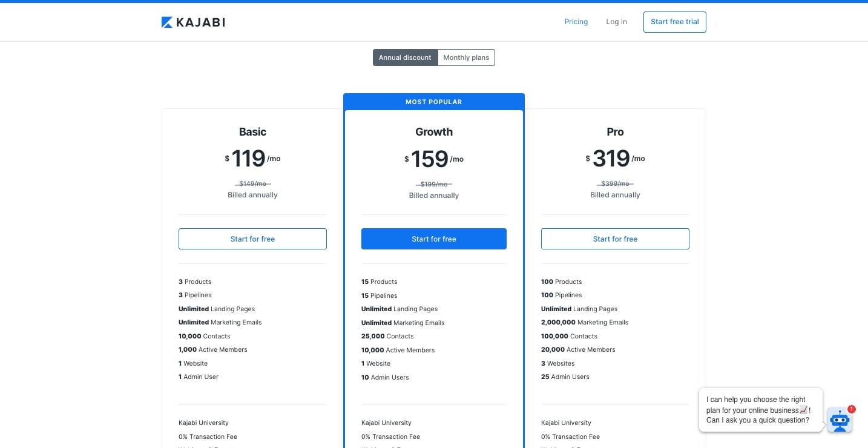
Task: Click the MOST POPULAR banner
Action: [433, 102]
